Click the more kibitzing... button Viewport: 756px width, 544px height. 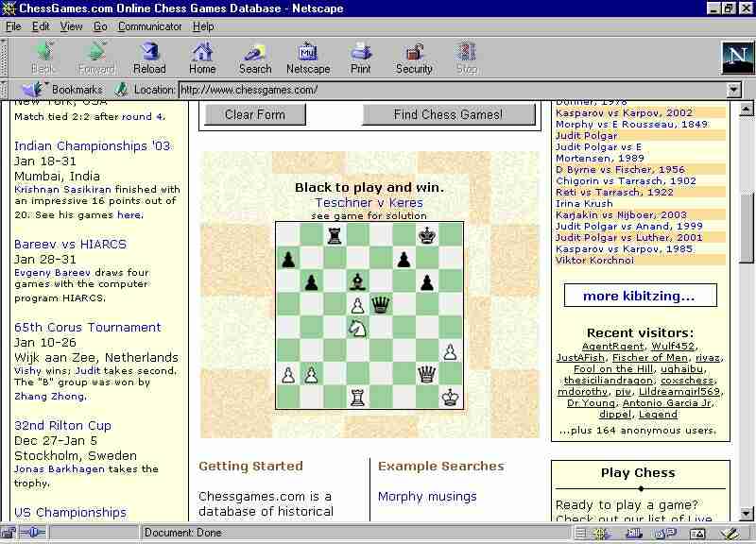pyautogui.click(x=640, y=296)
